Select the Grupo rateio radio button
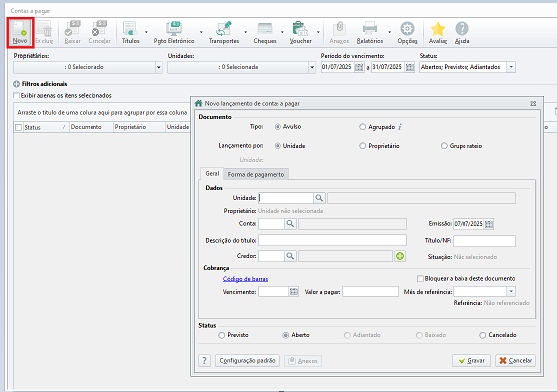This screenshot has width=557, height=392. (444, 146)
